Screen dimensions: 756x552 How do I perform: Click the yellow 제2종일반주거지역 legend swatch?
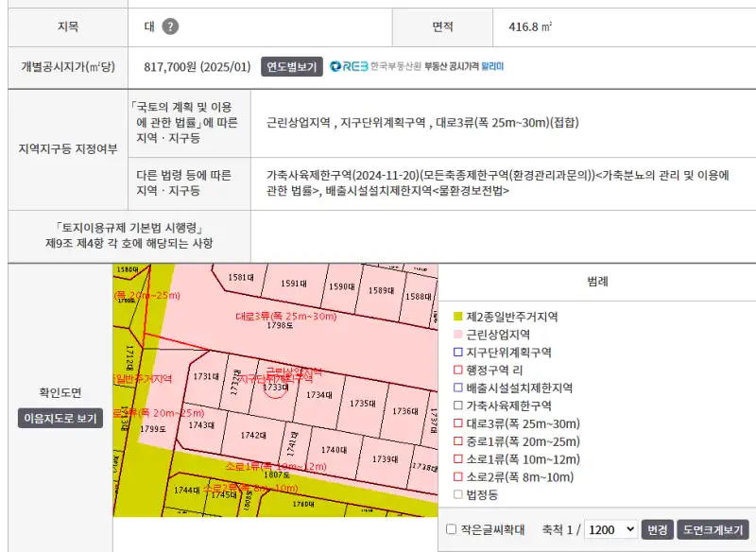pos(458,316)
